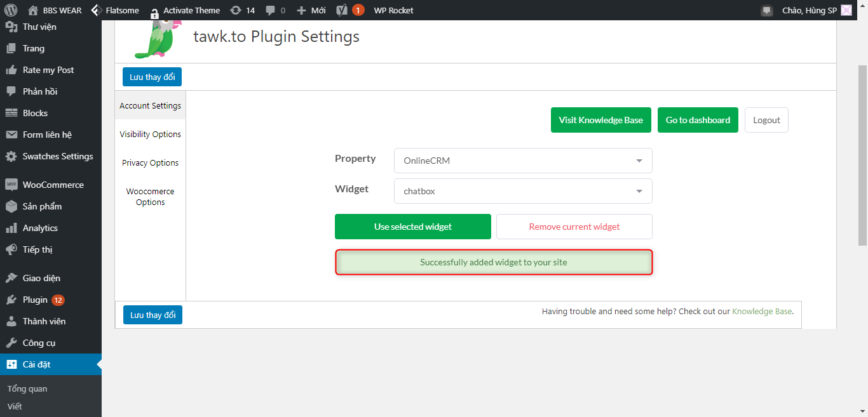Click the Flatsome diamond icon
868x417 pixels.
[x=96, y=10]
